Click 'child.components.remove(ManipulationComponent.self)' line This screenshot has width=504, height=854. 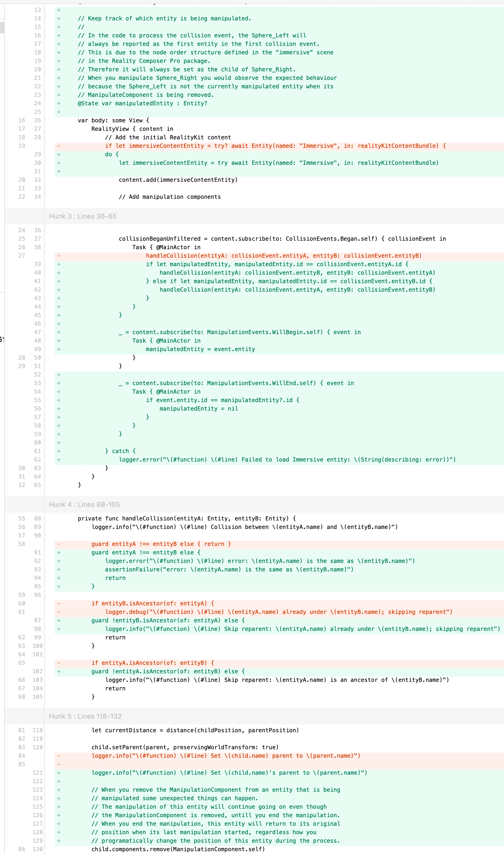178,849
